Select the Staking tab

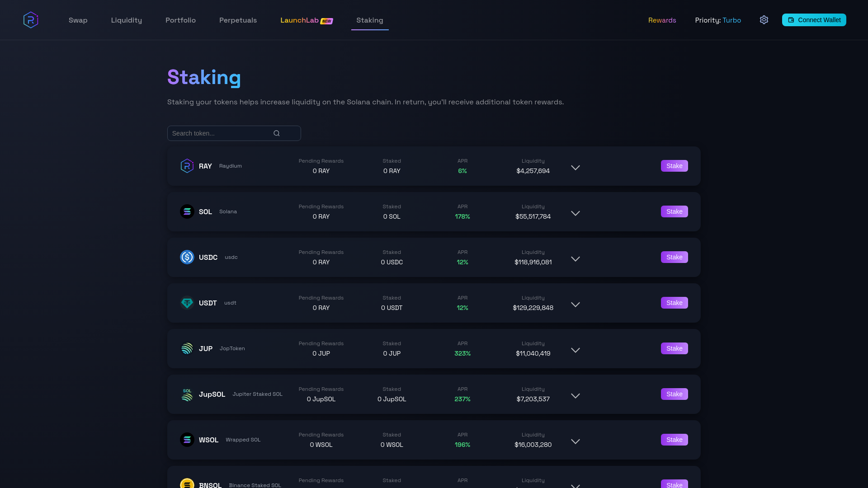370,20
